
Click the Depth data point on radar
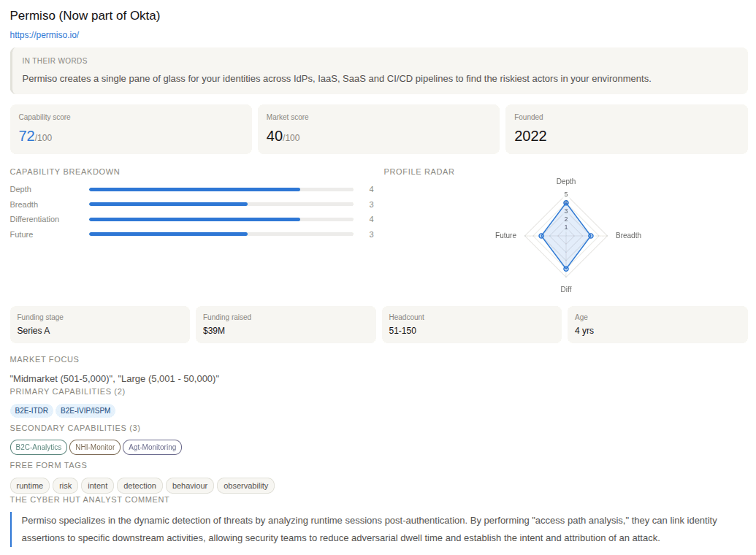pyautogui.click(x=566, y=203)
